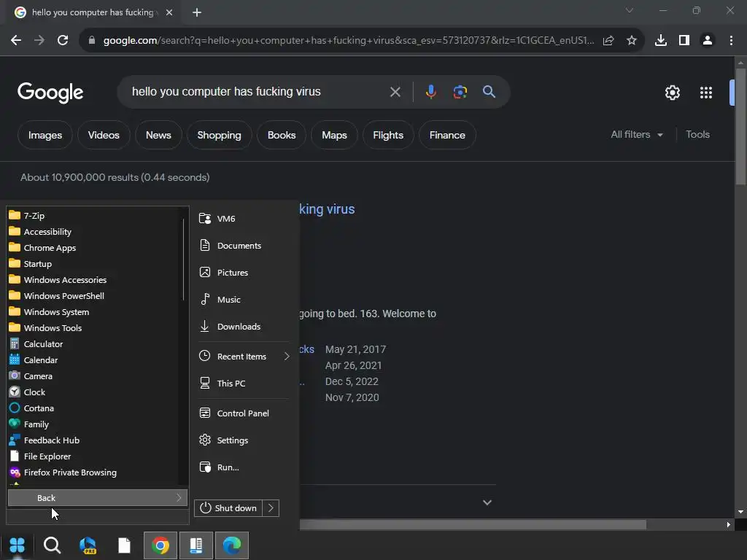Open the Chrome downloads icon

(x=661, y=41)
